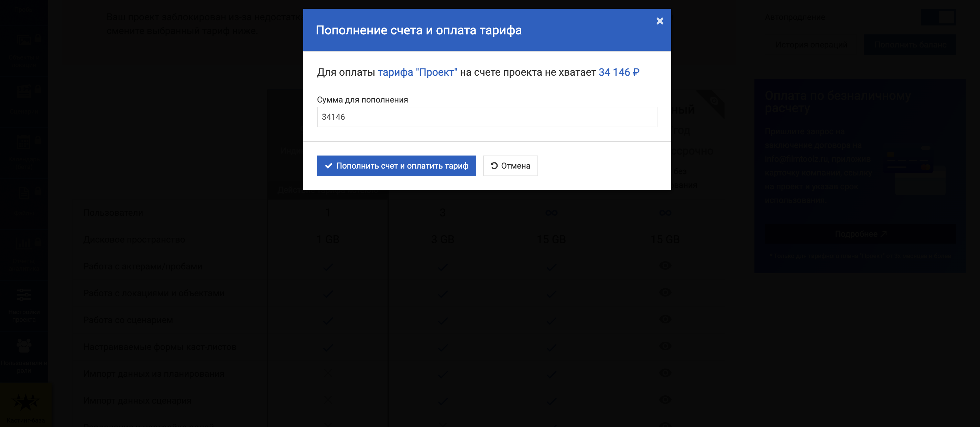This screenshot has height=427, width=980.
Task: Click 'Работа с локациями и объектами' row
Action: [x=154, y=293]
